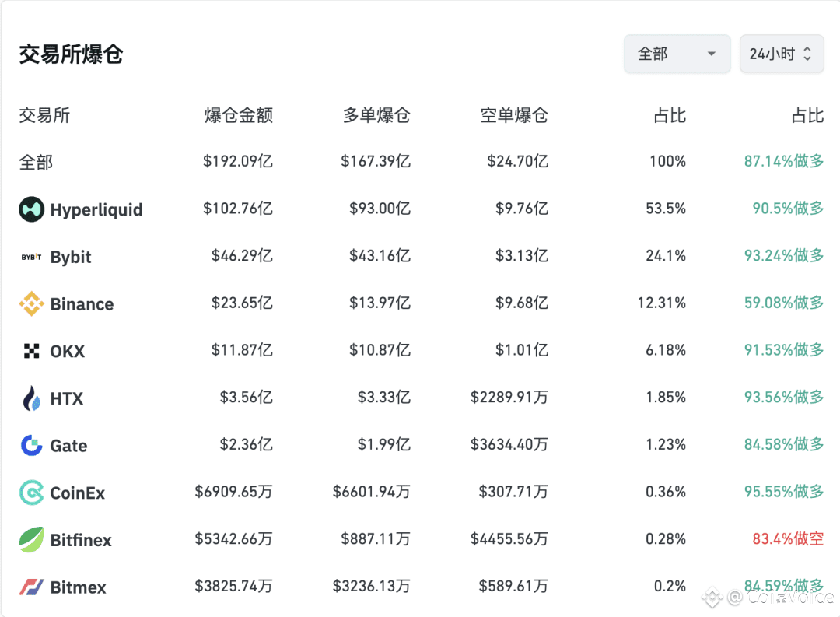Image resolution: width=840 pixels, height=617 pixels.
Task: Click the Gate logo icon
Action: (32, 446)
